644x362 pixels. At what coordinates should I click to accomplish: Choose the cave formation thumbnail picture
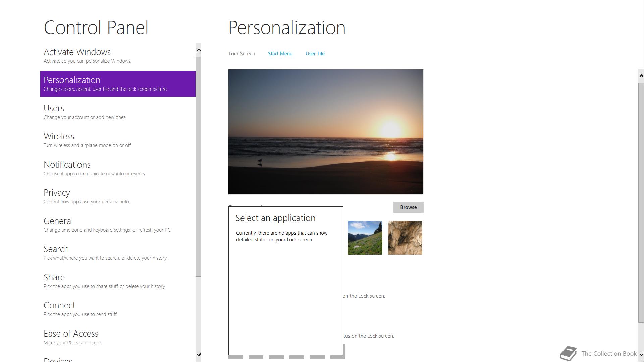tap(405, 237)
